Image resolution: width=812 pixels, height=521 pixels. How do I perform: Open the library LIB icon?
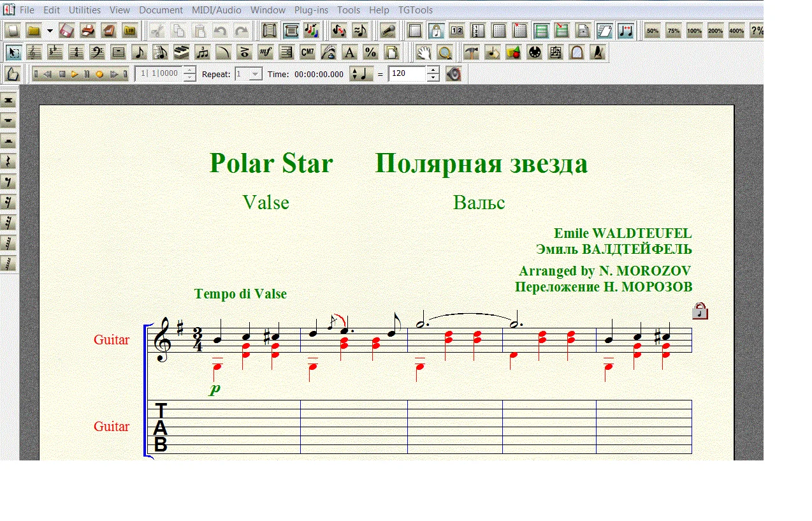[129, 30]
